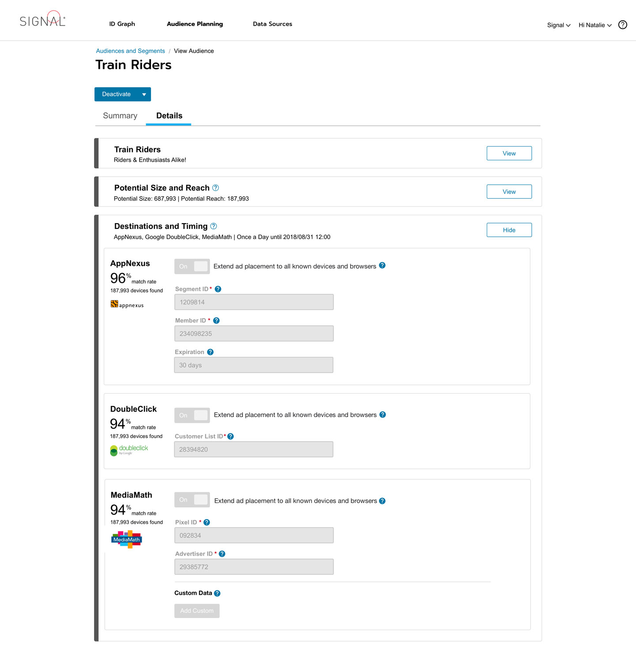This screenshot has width=636, height=672.
Task: Click the Signal logo
Action: point(42,19)
